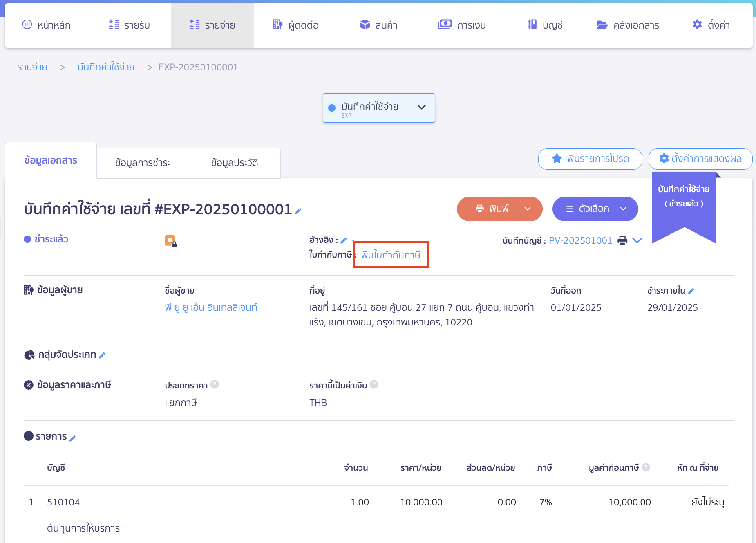The image size is (756, 543).
Task: Switch to the ข้อมูลการชำระ tab
Action: tap(143, 163)
